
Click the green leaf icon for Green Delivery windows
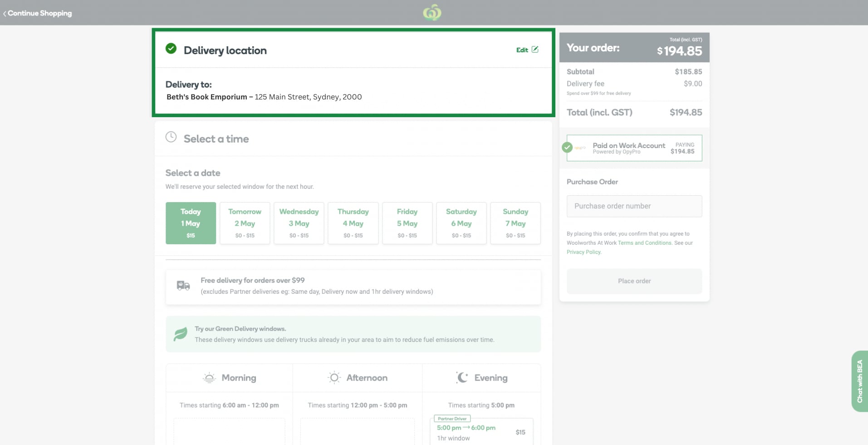tap(180, 334)
